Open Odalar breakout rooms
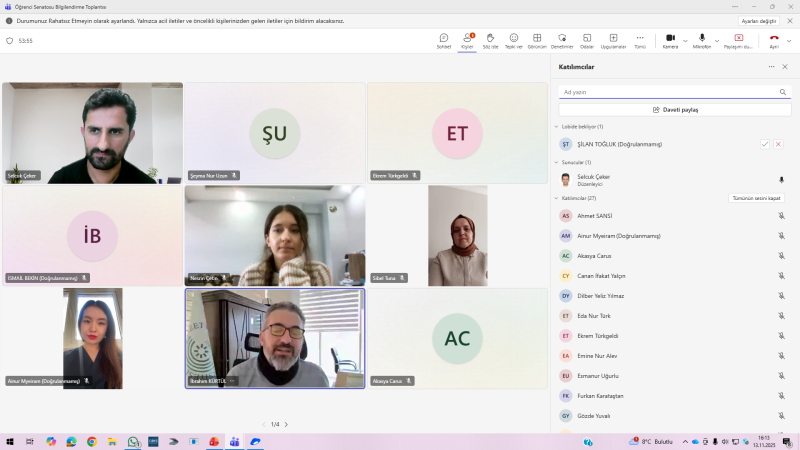Viewport: 800px width, 450px height. [587, 40]
